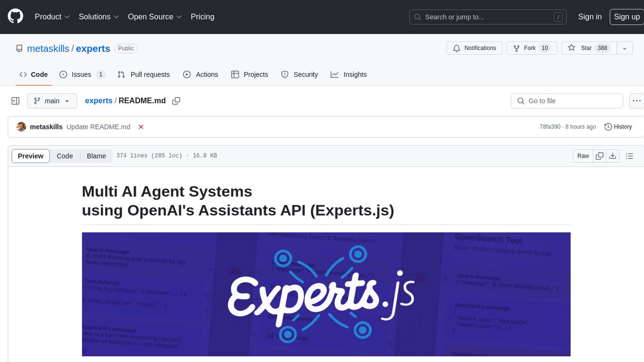View the failed checks red X status

point(141,127)
